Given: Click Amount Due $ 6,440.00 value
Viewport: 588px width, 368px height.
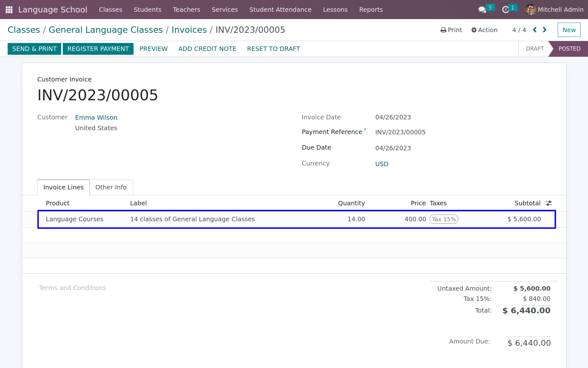Looking at the screenshot, I should click(x=529, y=343).
